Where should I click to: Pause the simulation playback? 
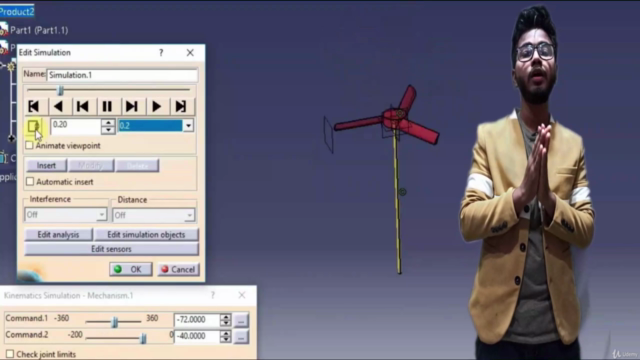coord(107,107)
